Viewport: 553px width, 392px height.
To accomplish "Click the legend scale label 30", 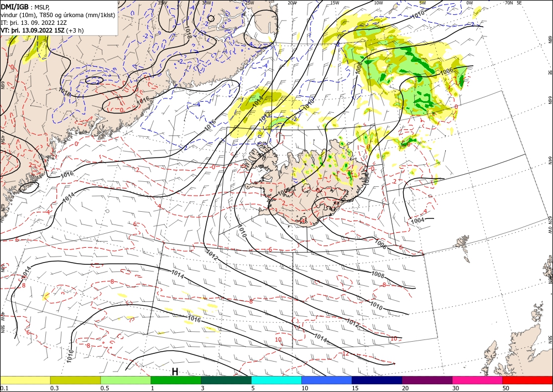I will tap(456, 388).
